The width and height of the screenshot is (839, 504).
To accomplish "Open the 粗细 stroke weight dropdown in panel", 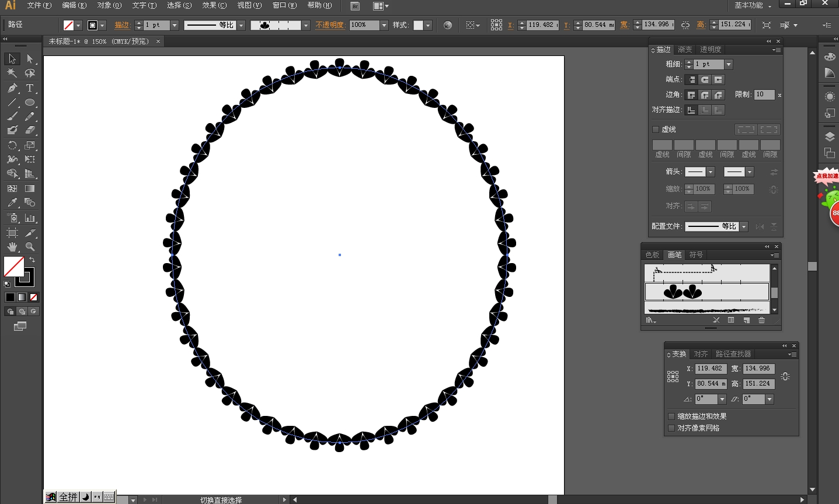I will [729, 64].
